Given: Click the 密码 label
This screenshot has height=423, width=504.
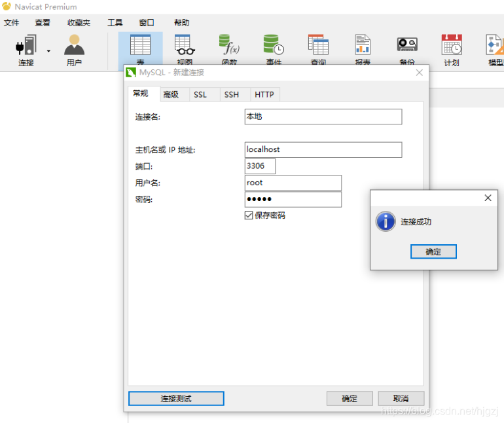Looking at the screenshot, I should pyautogui.click(x=144, y=200).
